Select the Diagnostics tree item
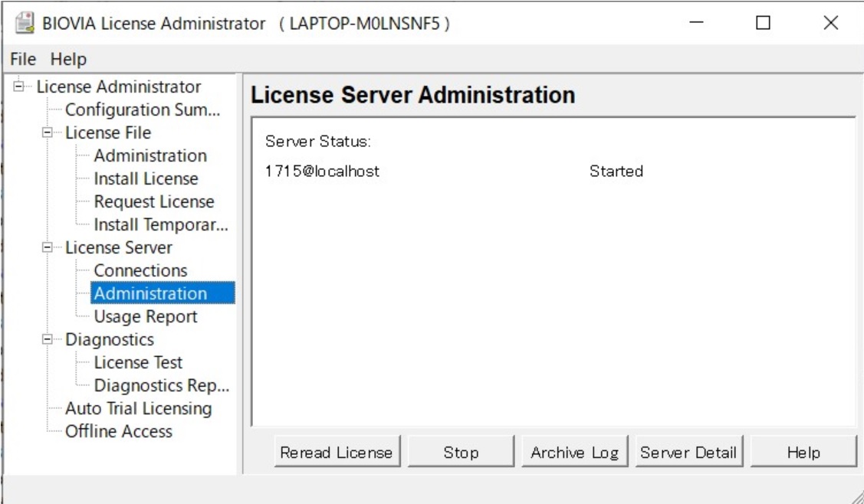 click(109, 339)
